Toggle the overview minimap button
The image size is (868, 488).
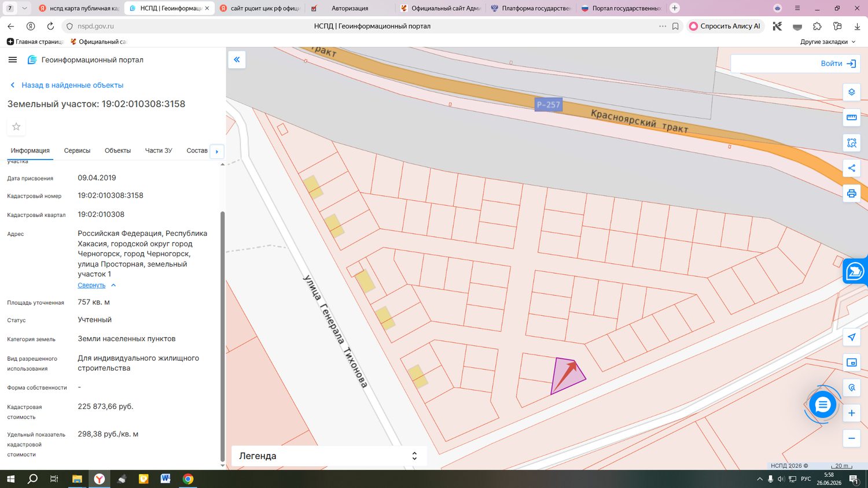coord(851,363)
